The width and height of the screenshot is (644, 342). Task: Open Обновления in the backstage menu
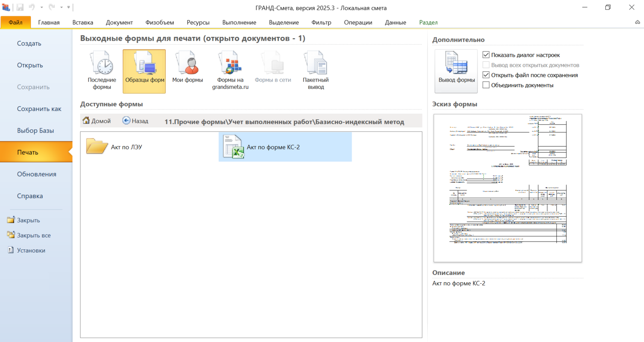point(36,174)
